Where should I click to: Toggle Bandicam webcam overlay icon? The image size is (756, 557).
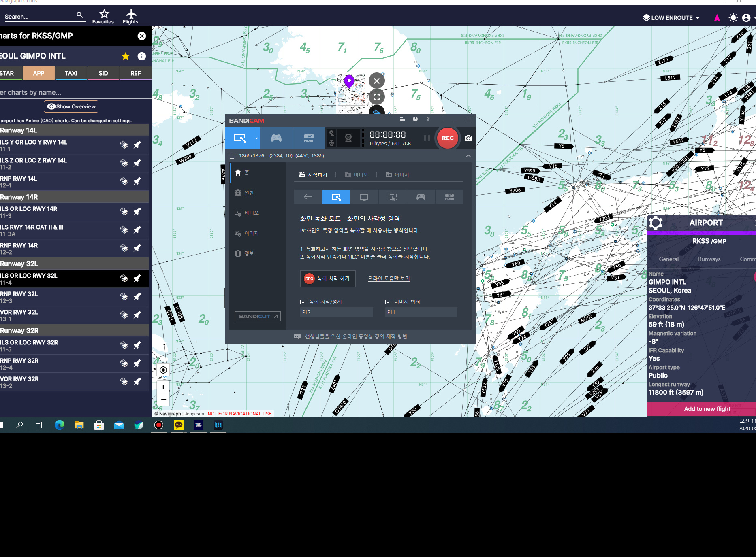click(348, 138)
